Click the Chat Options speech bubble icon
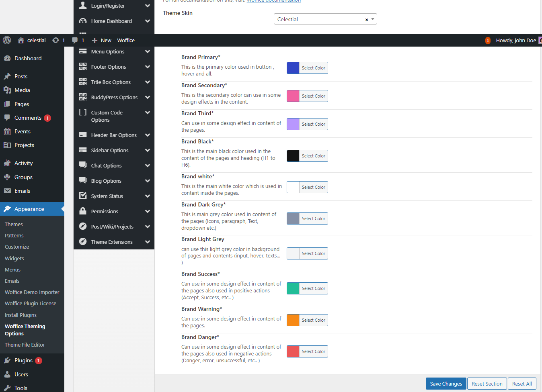 pos(83,165)
